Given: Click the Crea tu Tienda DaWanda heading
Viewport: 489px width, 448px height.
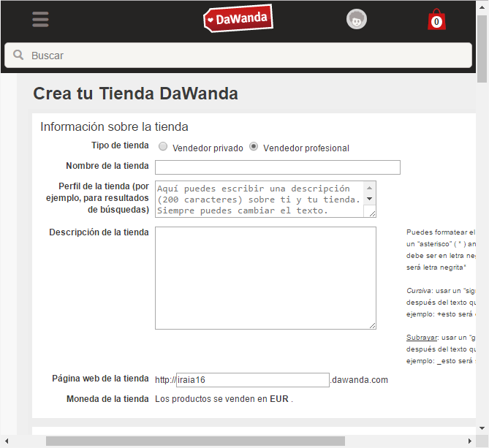Looking at the screenshot, I should pos(136,94).
